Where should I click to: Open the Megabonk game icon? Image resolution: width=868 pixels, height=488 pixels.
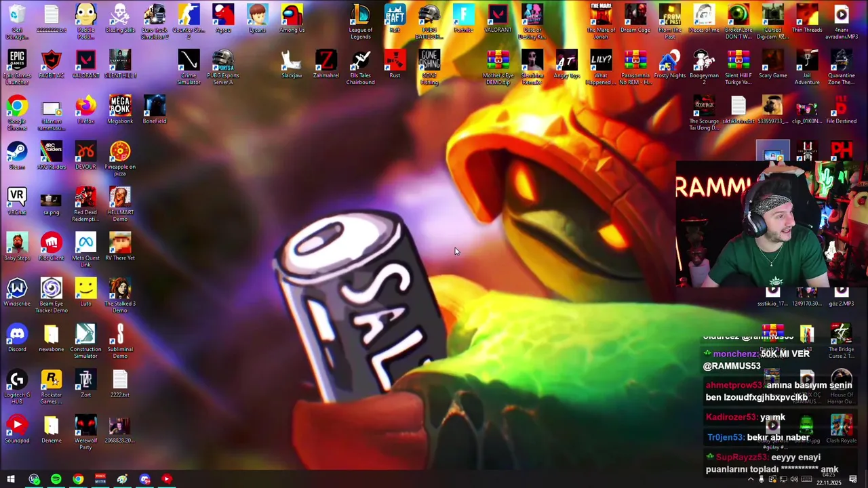120,110
